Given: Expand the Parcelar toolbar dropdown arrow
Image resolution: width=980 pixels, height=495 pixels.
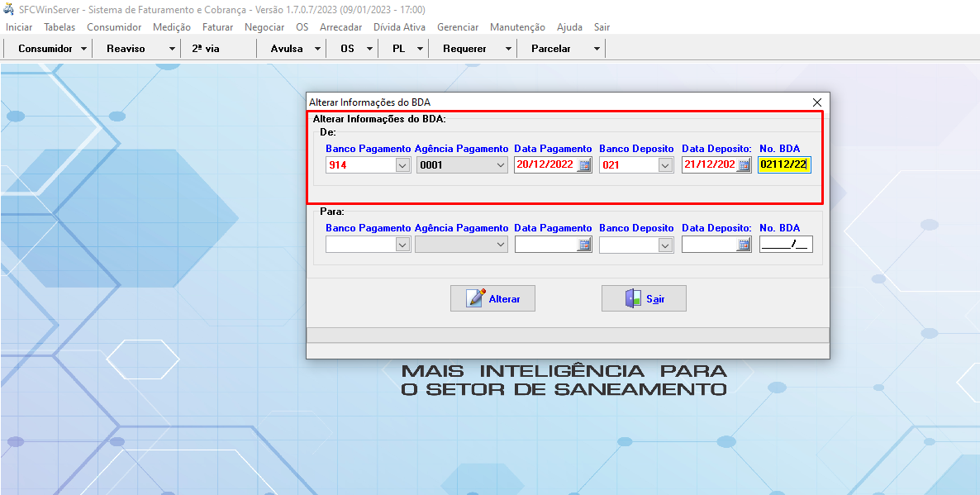Looking at the screenshot, I should point(597,49).
